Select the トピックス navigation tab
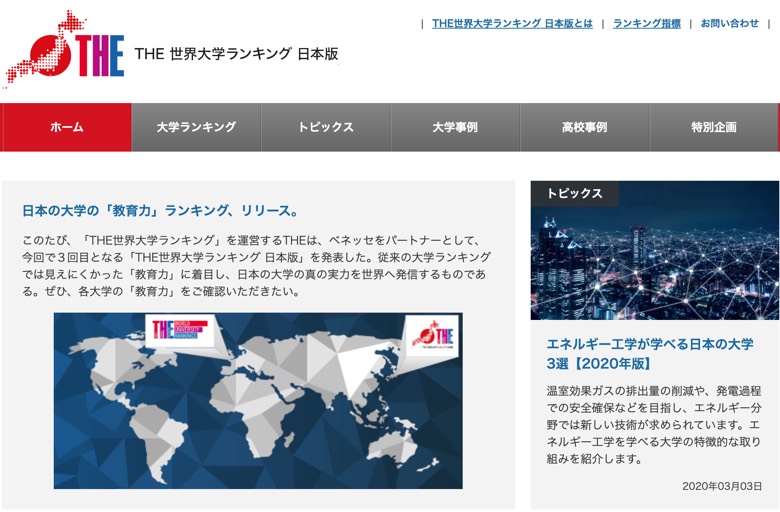Image resolution: width=780 pixels, height=512 pixels. point(326,127)
